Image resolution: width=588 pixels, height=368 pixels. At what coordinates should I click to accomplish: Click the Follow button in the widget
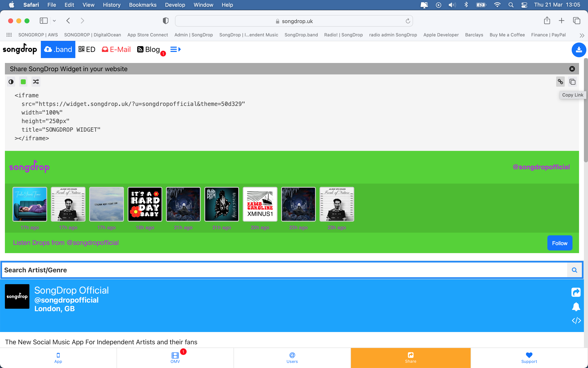(560, 243)
